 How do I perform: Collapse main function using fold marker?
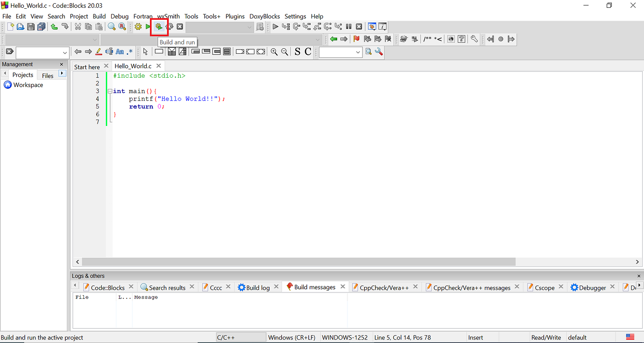(110, 91)
